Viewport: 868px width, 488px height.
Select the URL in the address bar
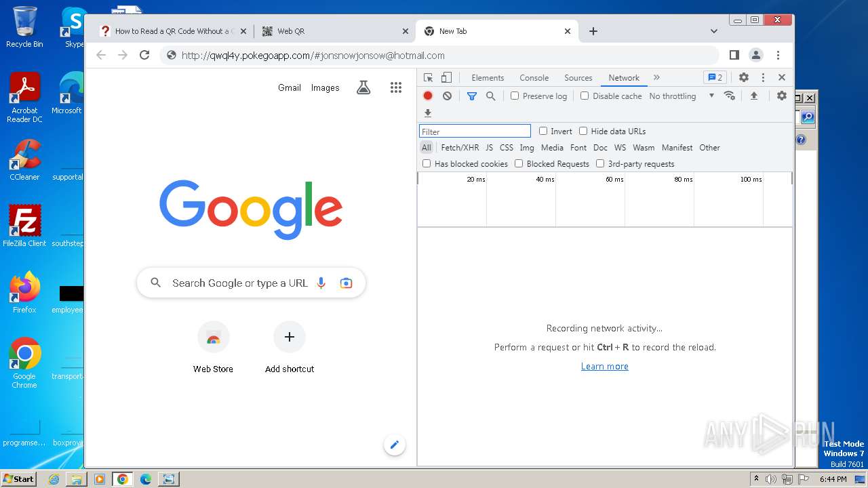[x=313, y=56]
